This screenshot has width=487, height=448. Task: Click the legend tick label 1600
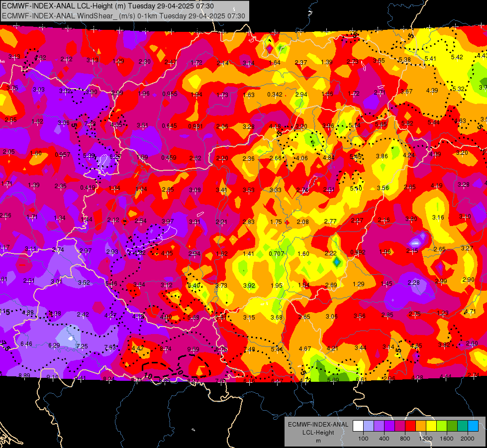[x=447, y=439]
